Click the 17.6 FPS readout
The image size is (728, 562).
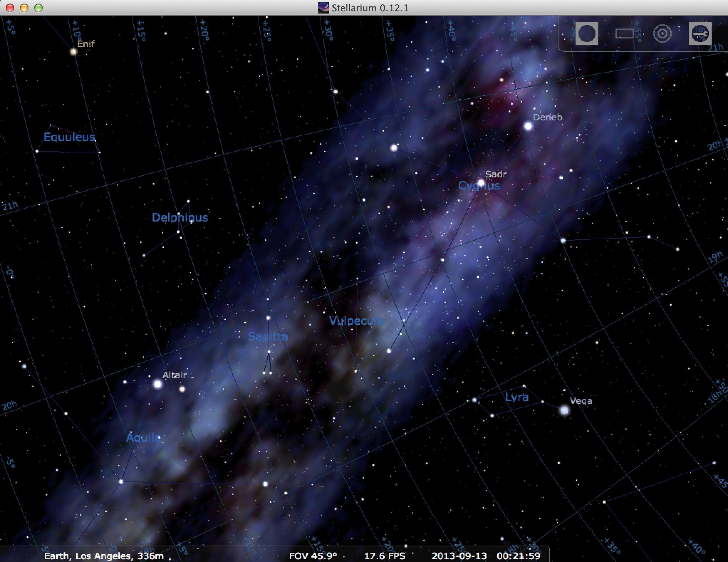385,556
